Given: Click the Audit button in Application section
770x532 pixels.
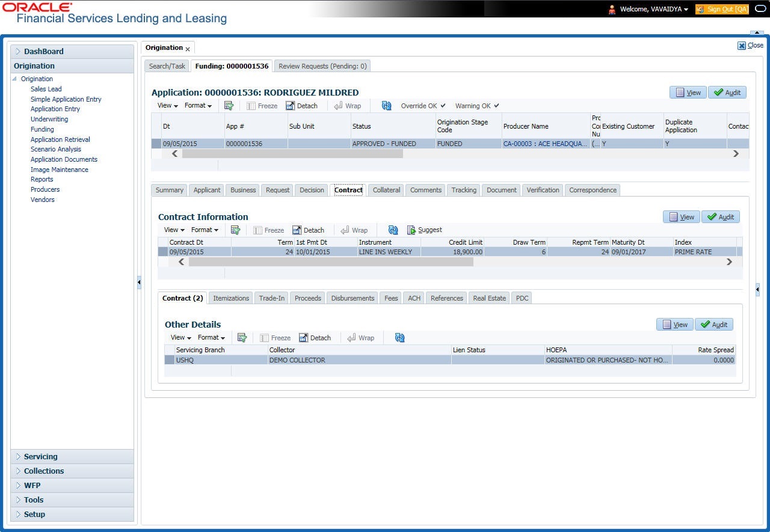Looking at the screenshot, I should coord(727,93).
